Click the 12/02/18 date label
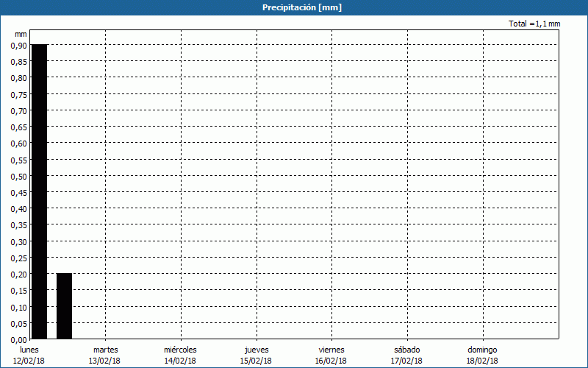The width and height of the screenshot is (588, 368). (x=29, y=361)
